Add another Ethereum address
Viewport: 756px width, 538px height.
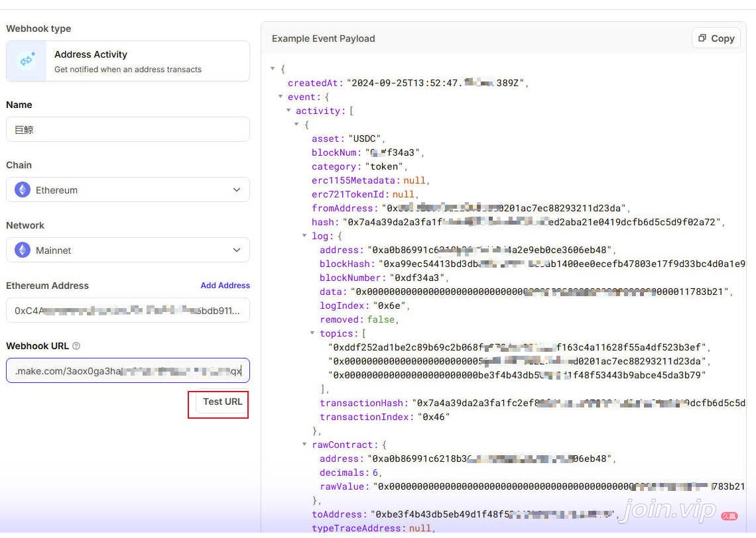click(x=225, y=285)
